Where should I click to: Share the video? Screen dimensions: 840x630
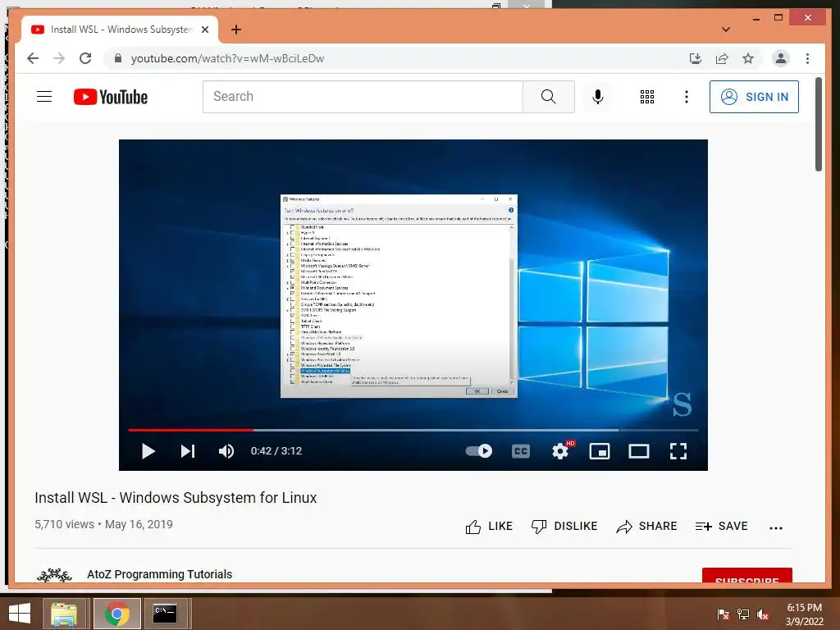pyautogui.click(x=646, y=527)
